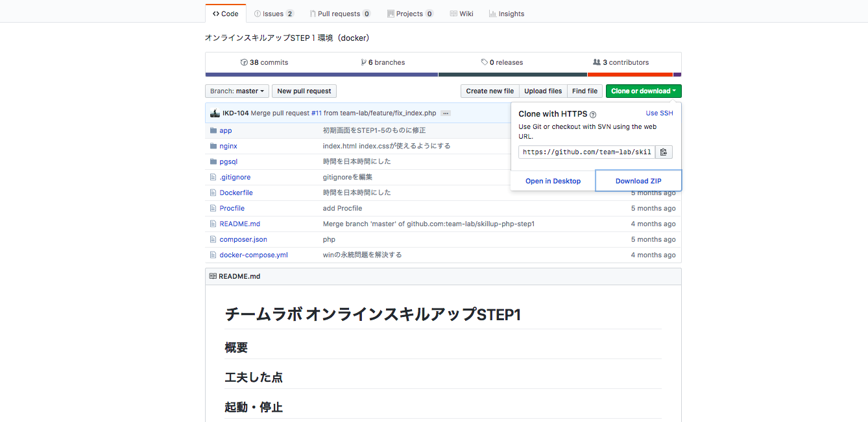Viewport: 868px width, 422px height.
Task: Open commit 'index.html index.cssが使えるようにする'
Action: pos(387,146)
